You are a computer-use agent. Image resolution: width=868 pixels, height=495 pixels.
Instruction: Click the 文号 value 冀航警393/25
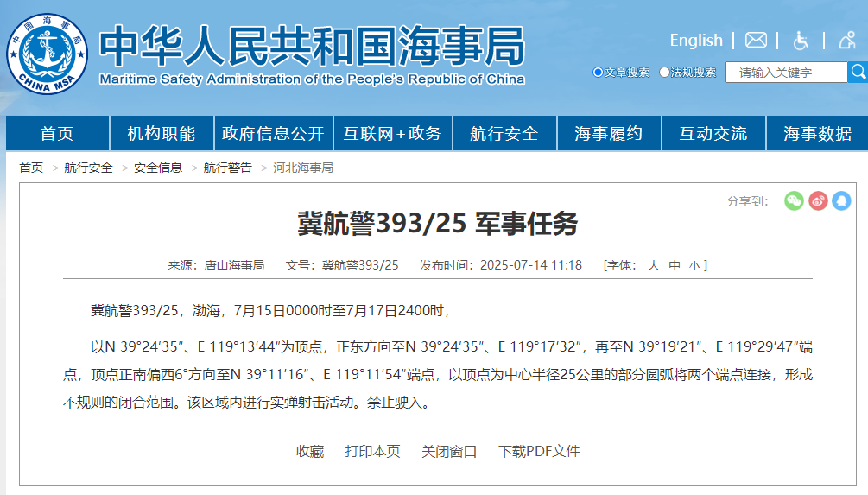(x=360, y=265)
